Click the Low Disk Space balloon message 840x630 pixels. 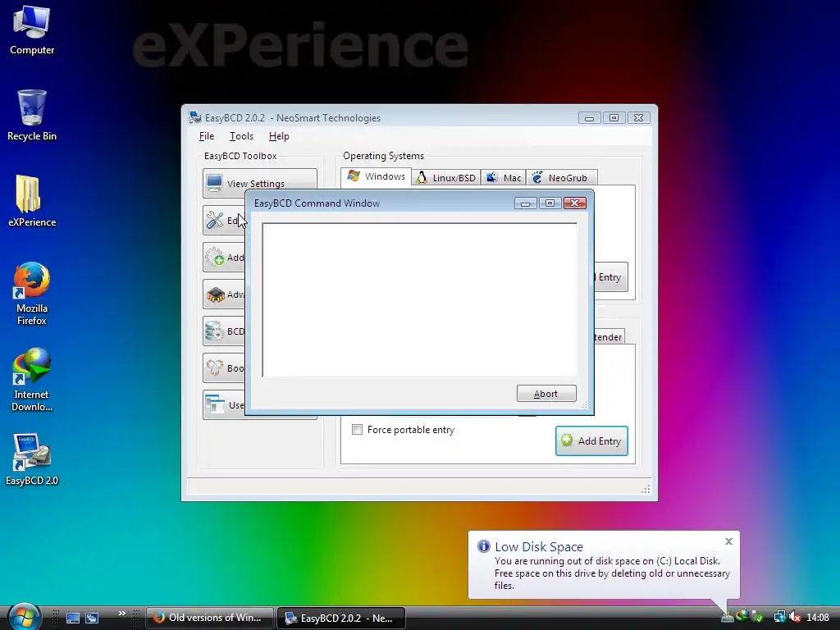612,573
